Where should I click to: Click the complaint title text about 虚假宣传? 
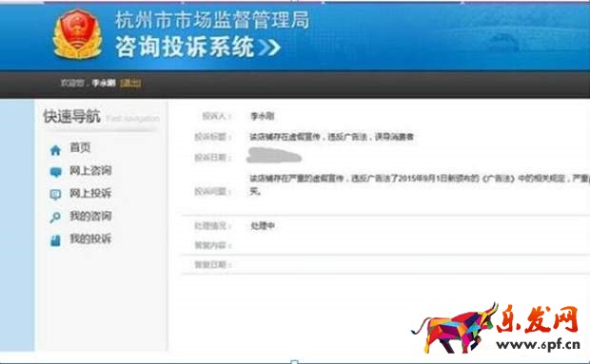point(332,137)
